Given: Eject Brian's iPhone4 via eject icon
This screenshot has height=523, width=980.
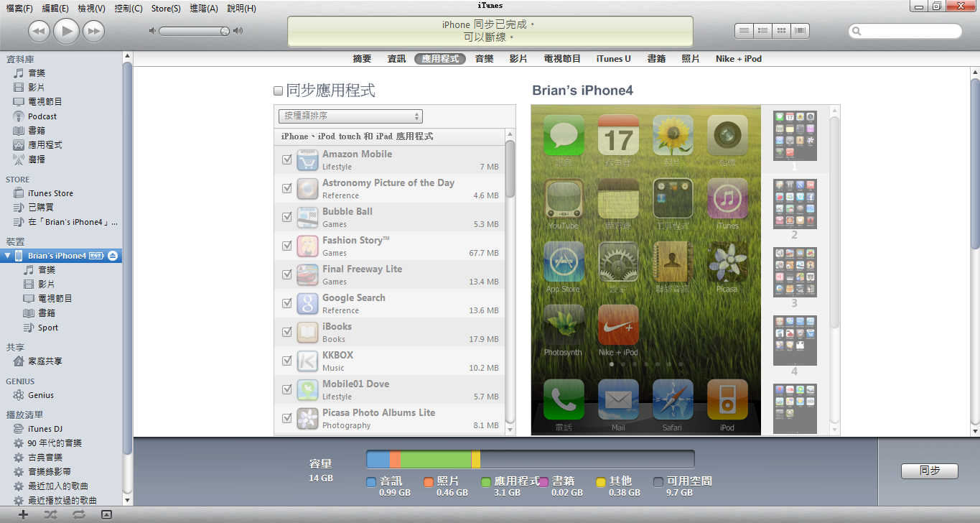Looking at the screenshot, I should coord(113,256).
